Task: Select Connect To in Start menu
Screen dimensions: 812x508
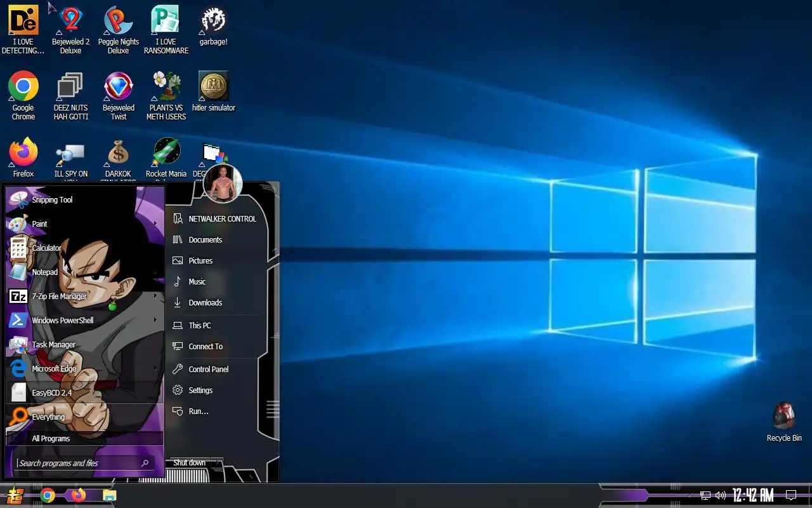Action: 216,347
